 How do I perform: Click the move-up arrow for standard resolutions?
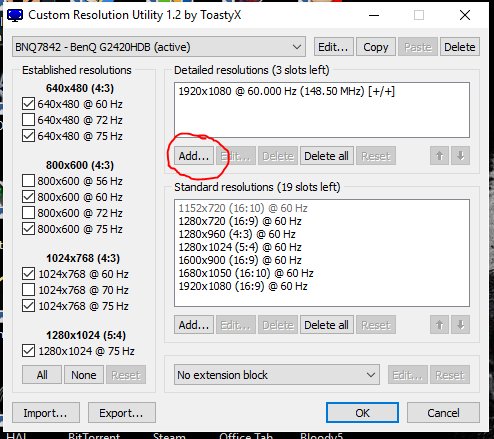point(439,325)
